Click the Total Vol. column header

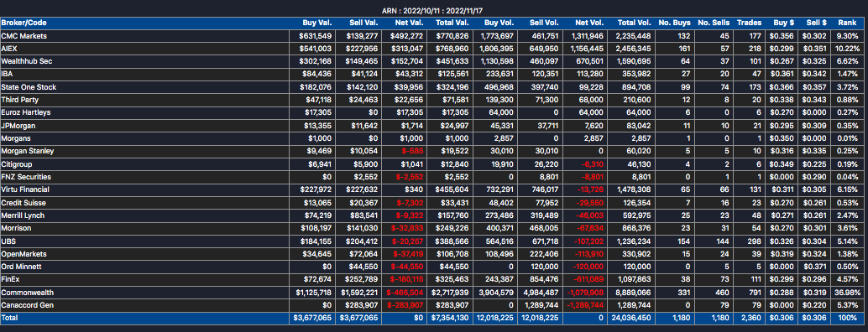[x=635, y=23]
